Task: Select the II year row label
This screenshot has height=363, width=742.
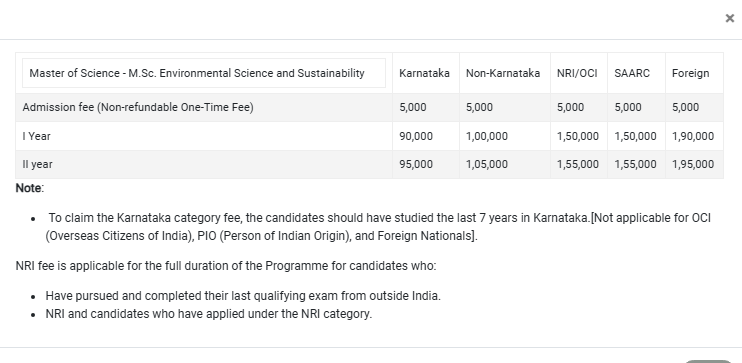Action: 37,164
